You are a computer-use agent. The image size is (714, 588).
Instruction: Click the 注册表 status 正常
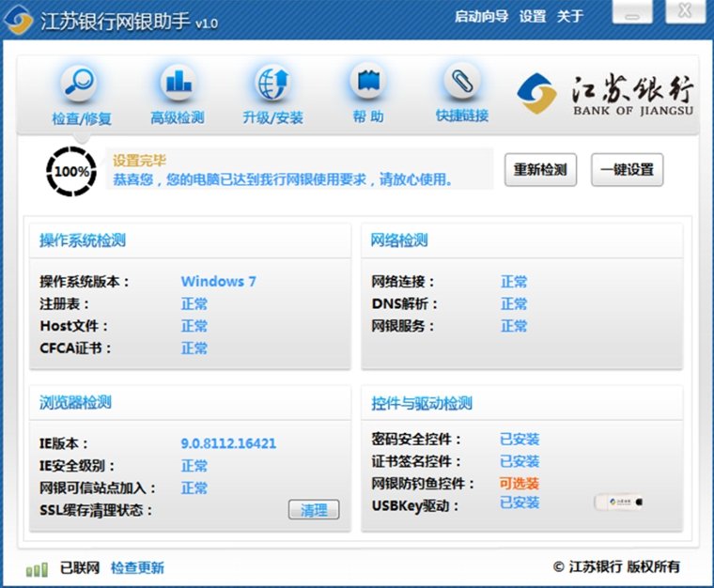click(x=194, y=303)
